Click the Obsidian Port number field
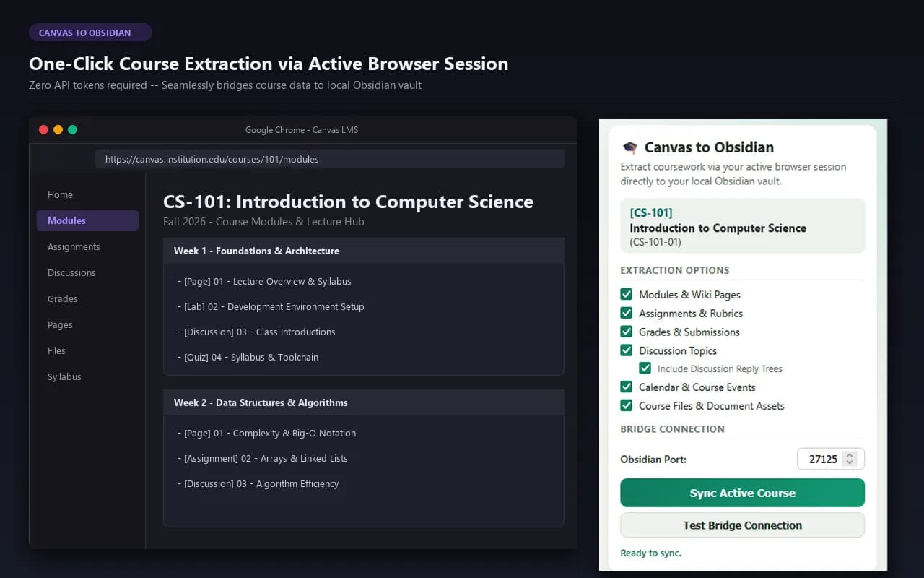This screenshot has width=924, height=578. tap(831, 459)
